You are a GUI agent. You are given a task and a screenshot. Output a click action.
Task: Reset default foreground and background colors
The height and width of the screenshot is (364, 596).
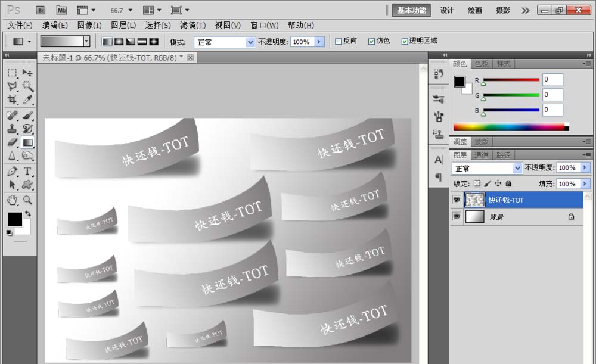[x=9, y=232]
